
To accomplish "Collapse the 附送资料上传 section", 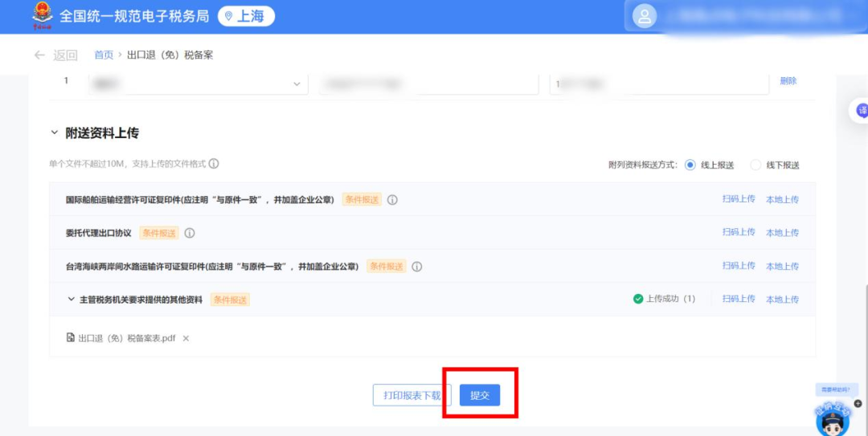I will 55,132.
